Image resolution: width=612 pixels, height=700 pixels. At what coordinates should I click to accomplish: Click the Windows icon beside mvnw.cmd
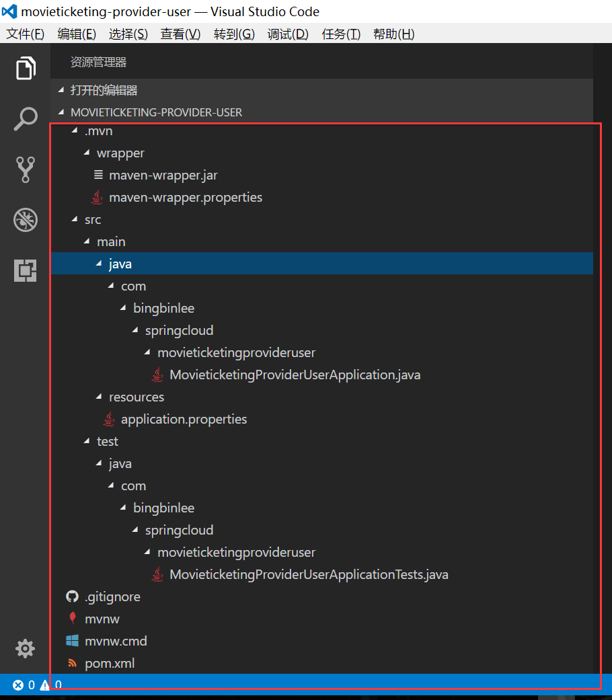click(73, 641)
